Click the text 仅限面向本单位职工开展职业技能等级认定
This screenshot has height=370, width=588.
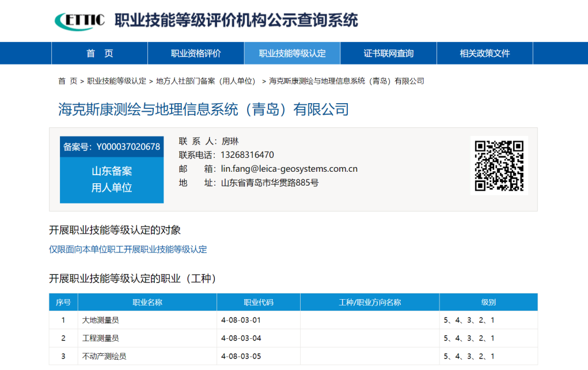[128, 250]
